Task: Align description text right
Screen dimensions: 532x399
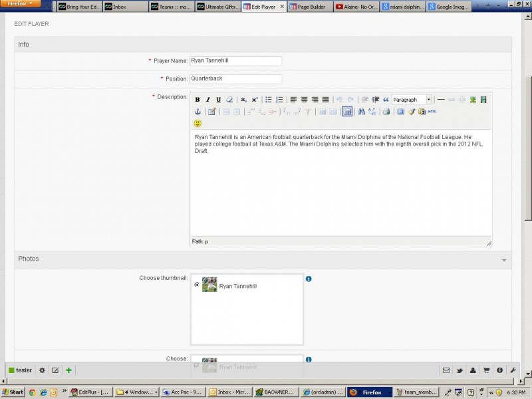Action: (x=315, y=100)
